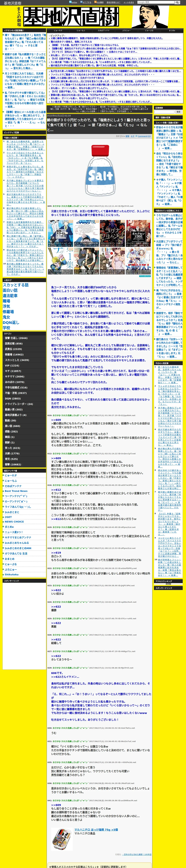Open the 衝撃 (10682) category
The width and height of the screenshot is (186, 868).
pos(13,464)
